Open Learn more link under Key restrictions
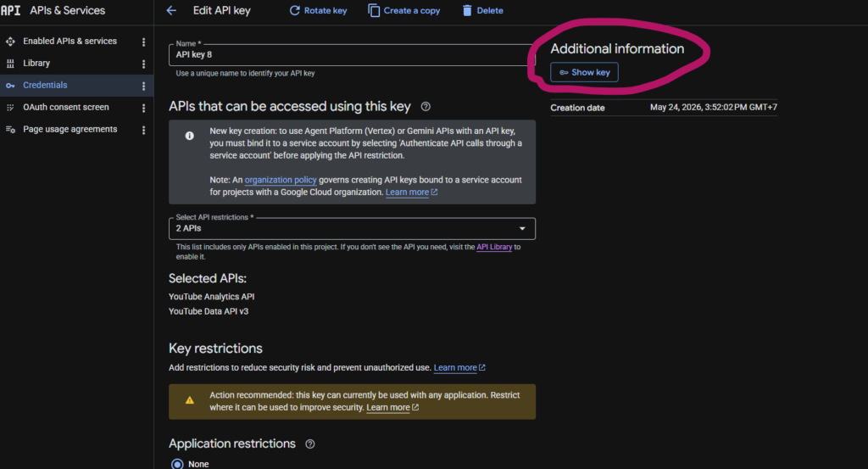Image resolution: width=868 pixels, height=469 pixels. click(x=459, y=368)
